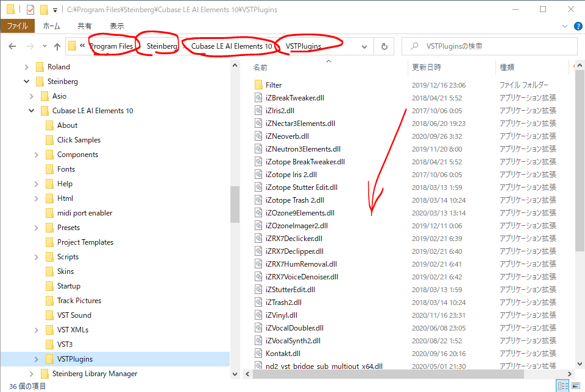Click the VST Sound folder icon
The image size is (585, 392).
(x=49, y=315)
